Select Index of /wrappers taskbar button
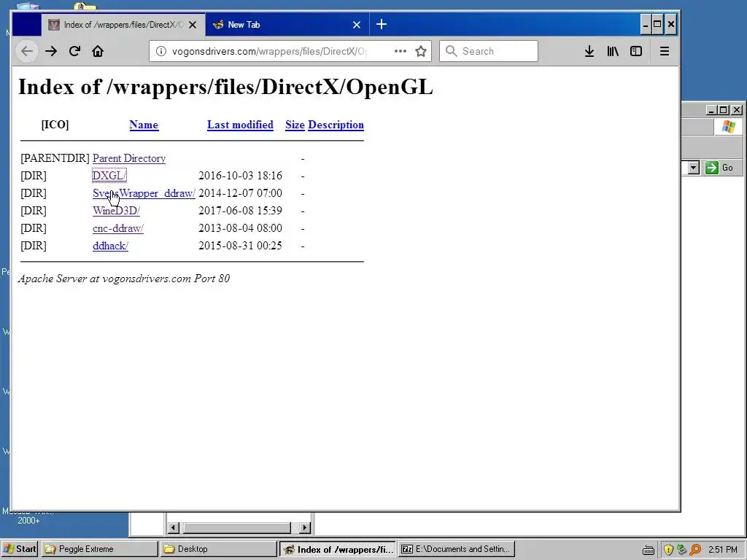Viewport: 747px width, 560px height. pos(337,549)
